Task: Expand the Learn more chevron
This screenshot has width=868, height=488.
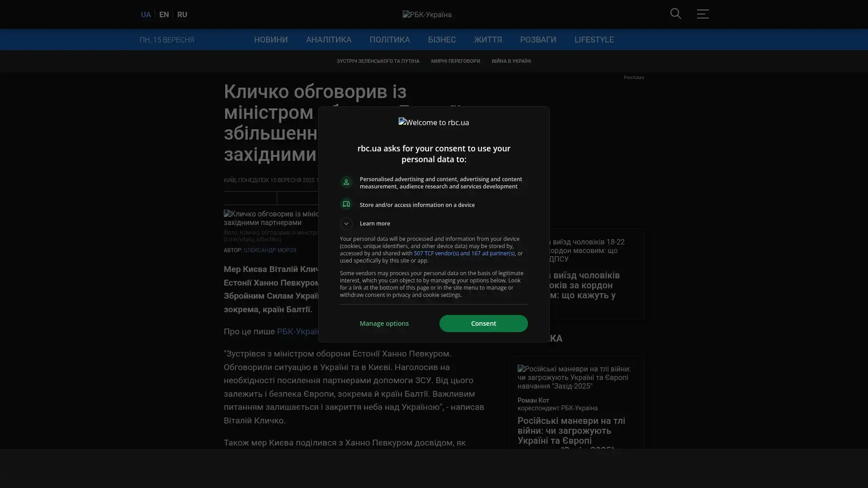Action: tap(346, 223)
